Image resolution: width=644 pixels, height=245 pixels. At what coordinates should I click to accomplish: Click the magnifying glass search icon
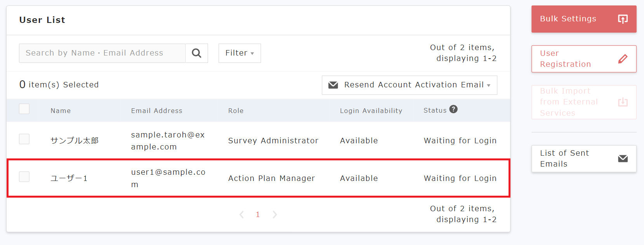(x=196, y=53)
